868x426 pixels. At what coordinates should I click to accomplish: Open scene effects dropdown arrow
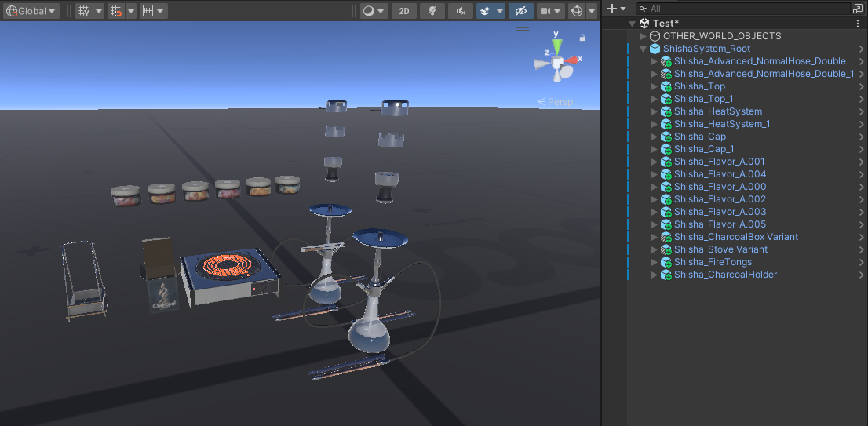[500, 10]
